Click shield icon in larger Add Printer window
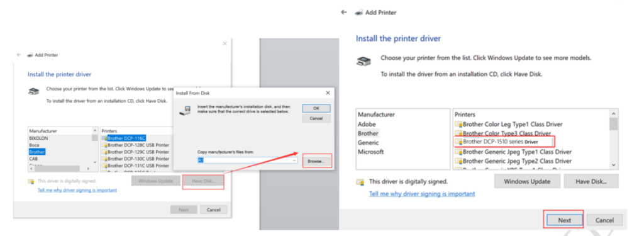 click(x=360, y=182)
